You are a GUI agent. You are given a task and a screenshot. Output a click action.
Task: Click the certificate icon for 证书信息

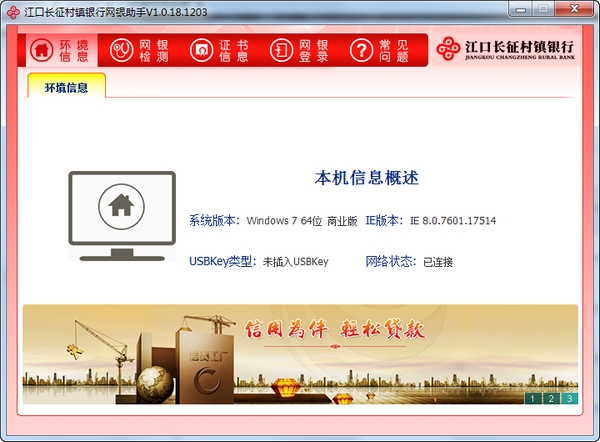tap(201, 50)
